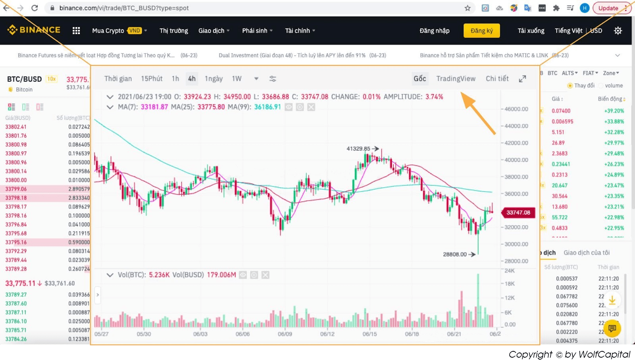Open Giao dịch của tôi tab

pos(586,252)
